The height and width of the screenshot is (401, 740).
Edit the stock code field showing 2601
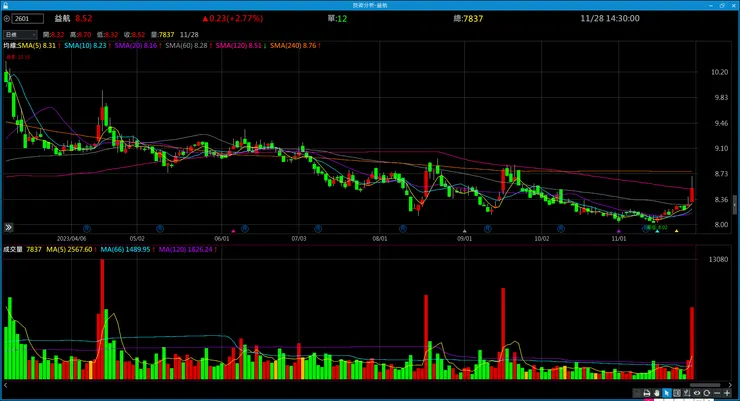click(x=28, y=18)
